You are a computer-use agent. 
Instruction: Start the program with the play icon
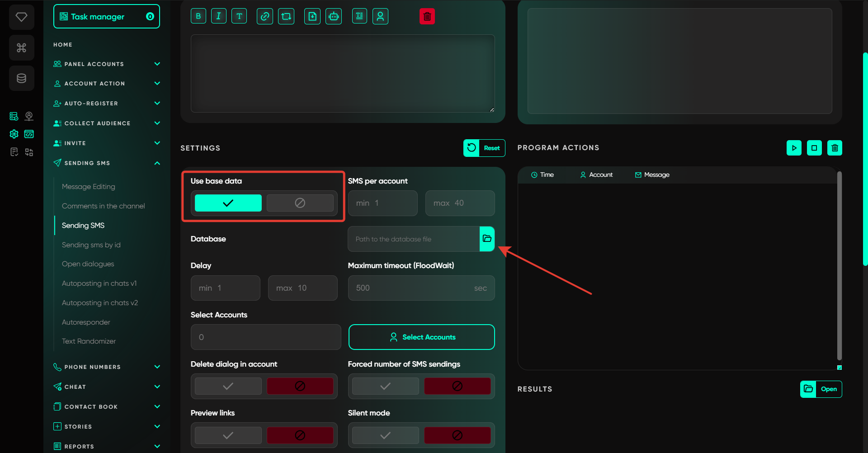[794, 148]
